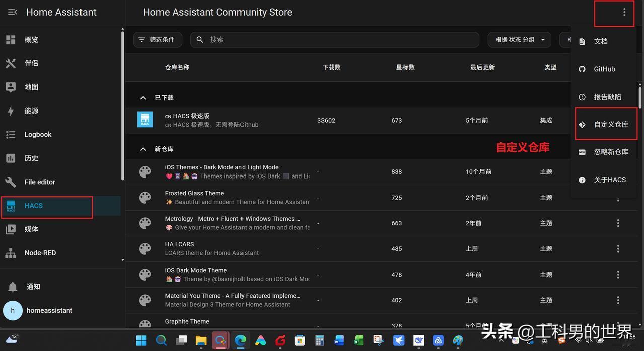This screenshot has height=351, width=644.
Task: Click palette icon of HA LCARS row
Action: pyautogui.click(x=145, y=249)
